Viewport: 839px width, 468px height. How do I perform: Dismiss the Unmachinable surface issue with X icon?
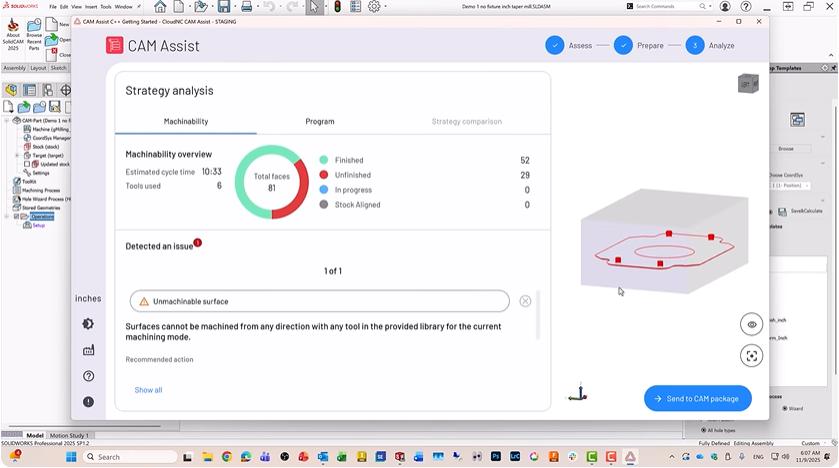click(525, 301)
